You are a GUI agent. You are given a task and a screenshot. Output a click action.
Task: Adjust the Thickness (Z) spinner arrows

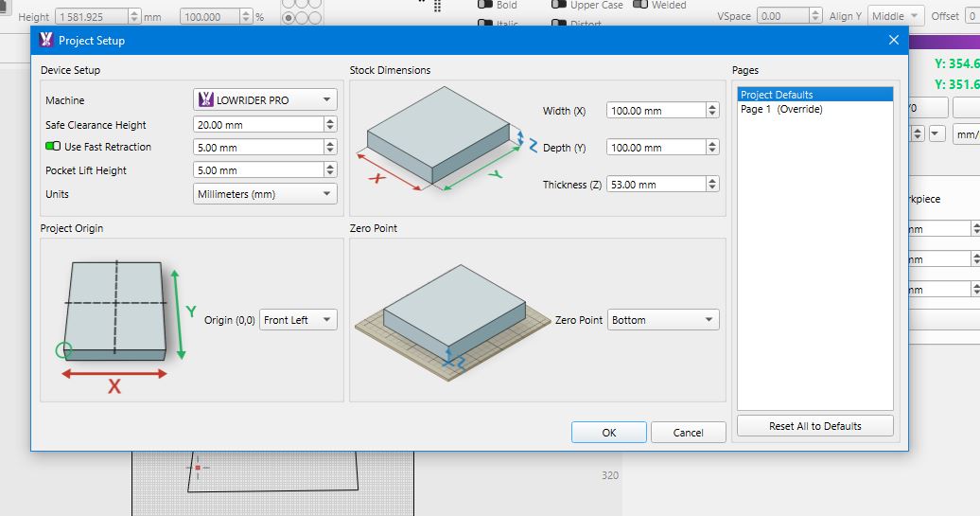(712, 184)
